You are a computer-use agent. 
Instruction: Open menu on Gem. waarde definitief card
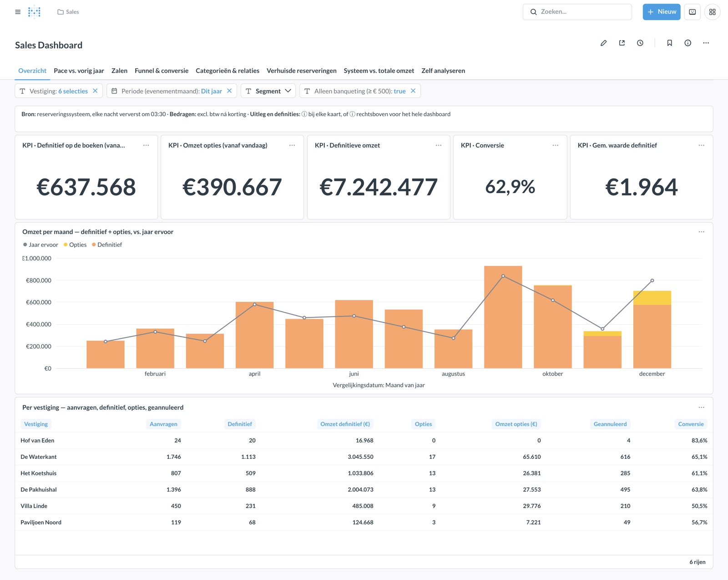pyautogui.click(x=702, y=145)
